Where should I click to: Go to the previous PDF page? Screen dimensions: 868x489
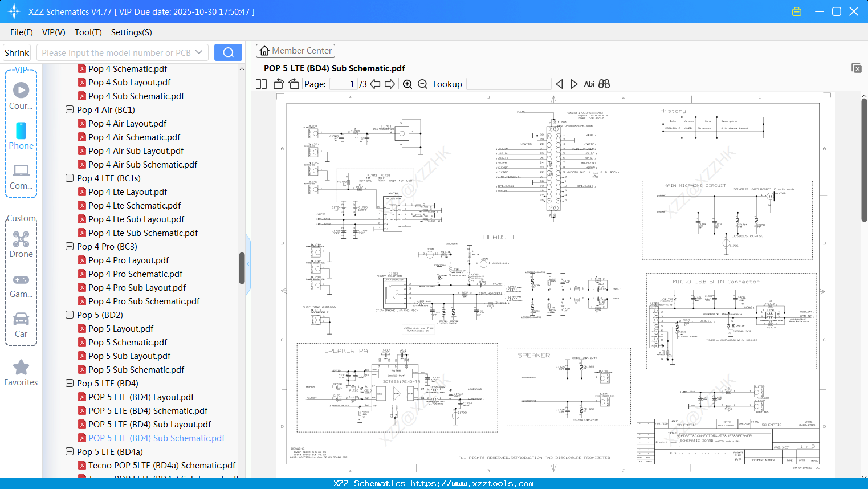tap(374, 84)
